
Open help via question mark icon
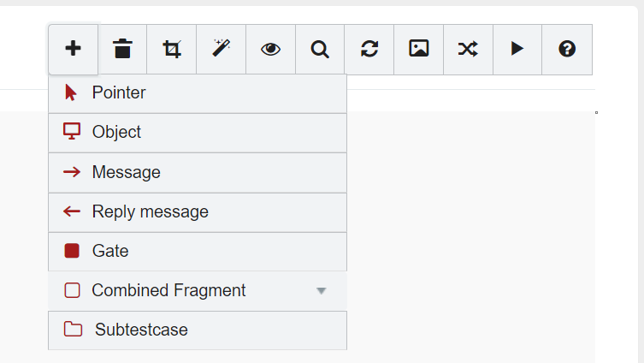(566, 49)
